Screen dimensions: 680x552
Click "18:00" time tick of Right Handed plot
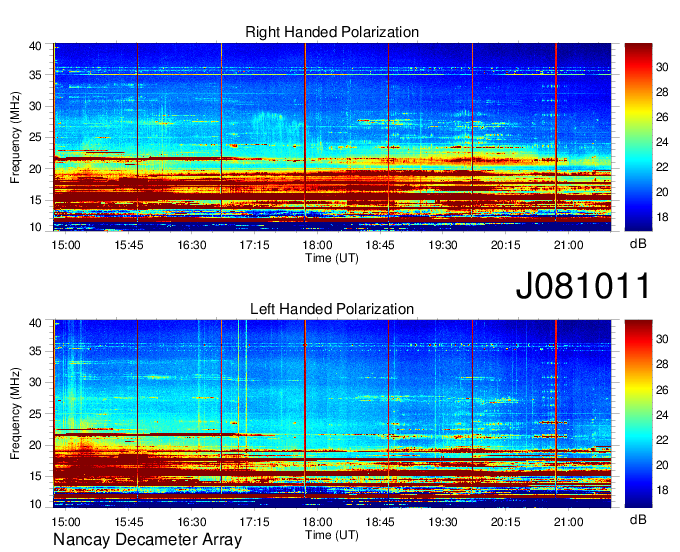tap(317, 245)
